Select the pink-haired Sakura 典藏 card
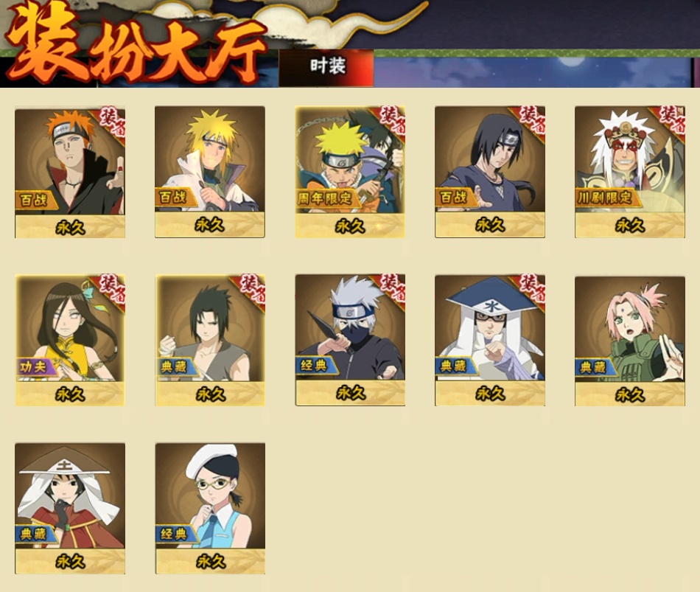The height and width of the screenshot is (592, 700). pyautogui.click(x=630, y=341)
